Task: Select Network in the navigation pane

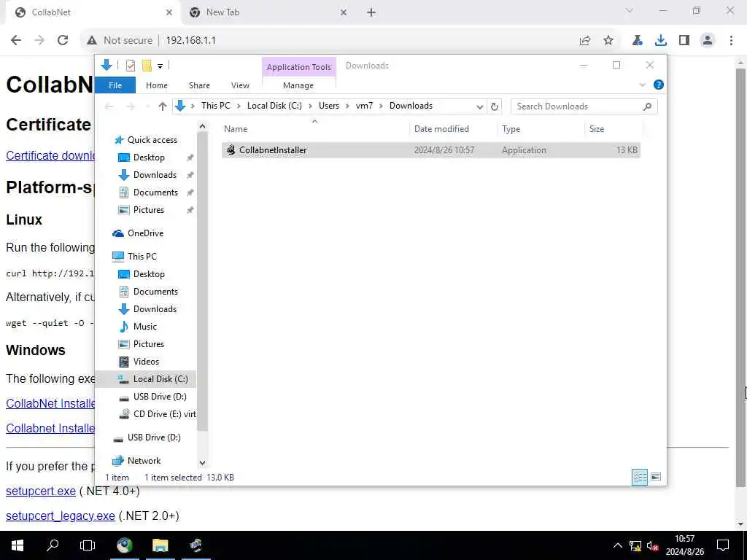Action: (x=144, y=461)
